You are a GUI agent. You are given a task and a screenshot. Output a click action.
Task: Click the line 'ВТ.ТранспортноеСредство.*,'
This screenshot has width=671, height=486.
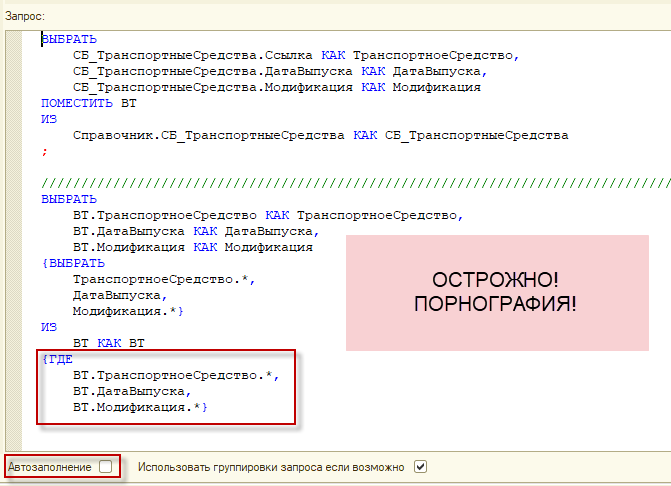176,375
